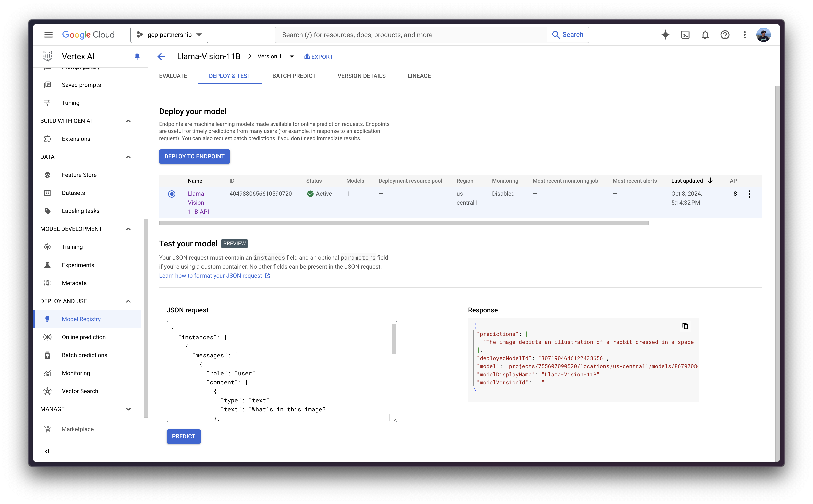Collapse the sidebar navigation panel
Screen dimensions: 813x504
(x=47, y=451)
